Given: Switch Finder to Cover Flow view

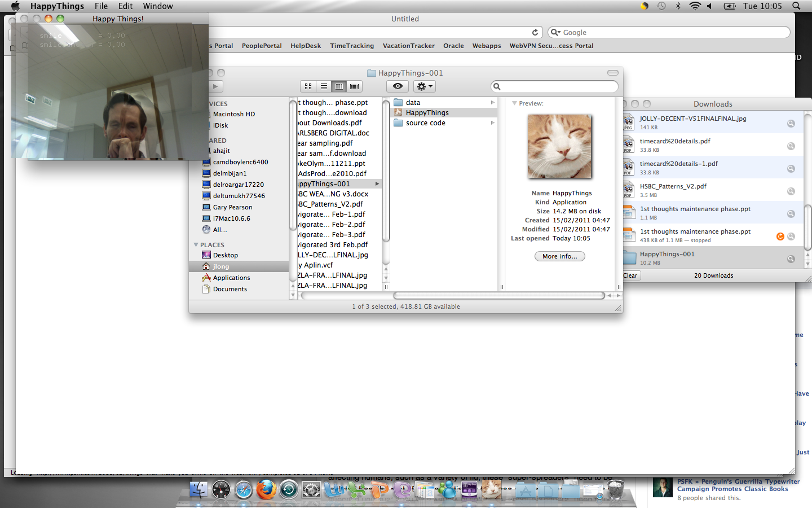Looking at the screenshot, I should (x=355, y=86).
